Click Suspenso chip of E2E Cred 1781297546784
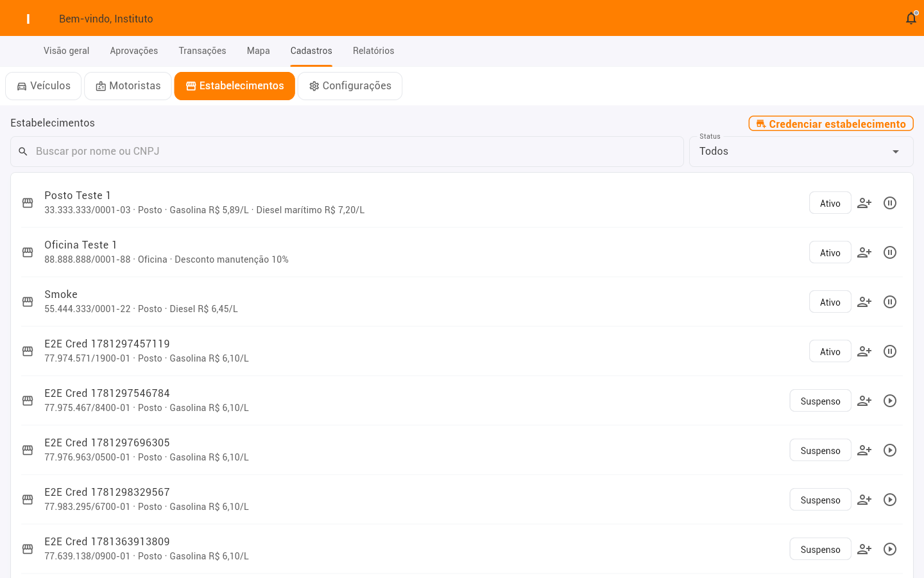 pyautogui.click(x=821, y=401)
